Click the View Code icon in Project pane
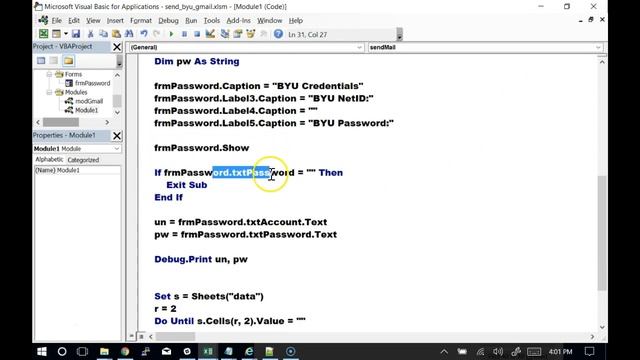The width and height of the screenshot is (640, 360). click(41, 61)
